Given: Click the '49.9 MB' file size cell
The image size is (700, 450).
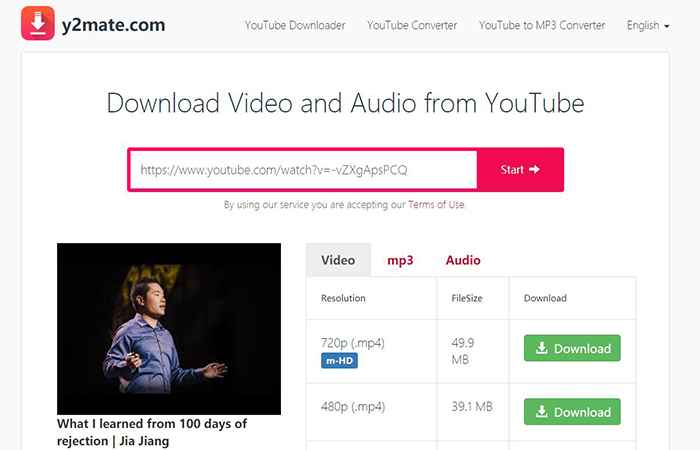Looking at the screenshot, I should (x=473, y=351).
